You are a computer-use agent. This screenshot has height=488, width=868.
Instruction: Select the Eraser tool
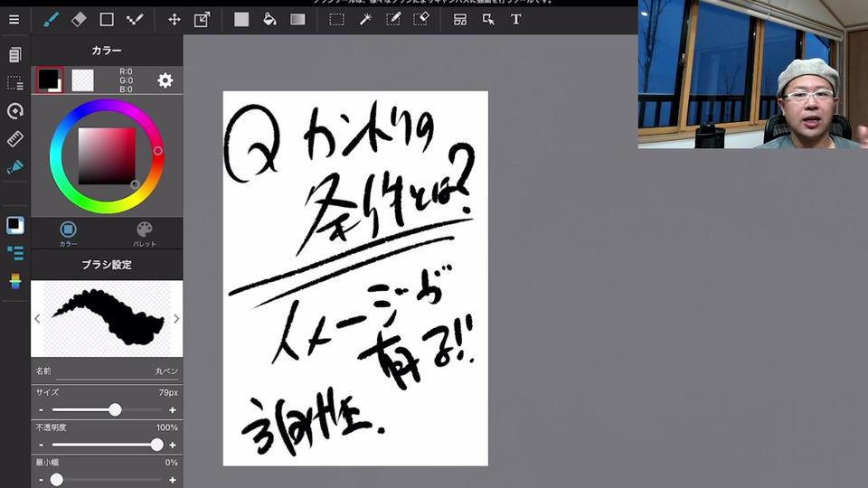click(x=79, y=19)
